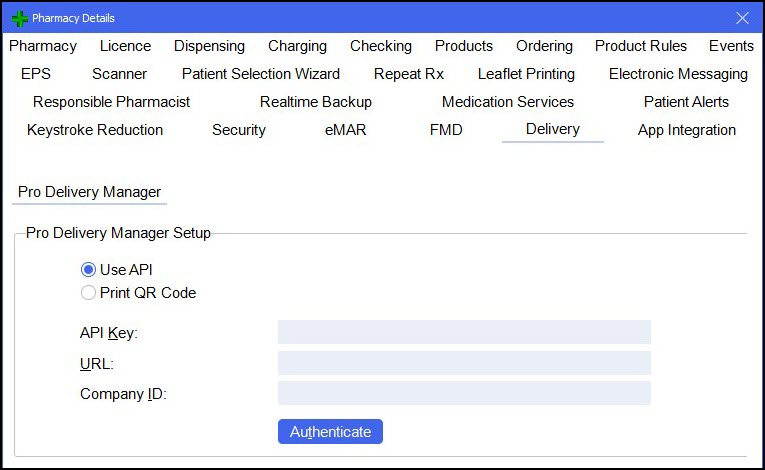Show the Realtime Backup tab

tap(316, 102)
